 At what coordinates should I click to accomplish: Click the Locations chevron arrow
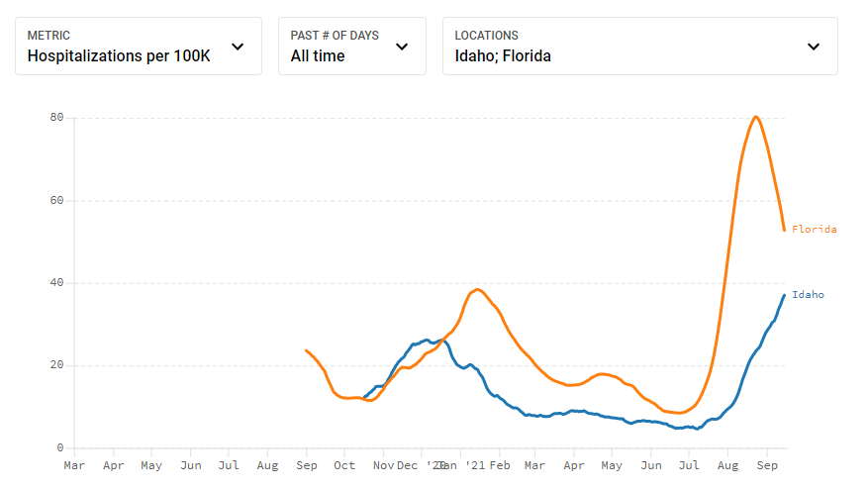[x=814, y=47]
